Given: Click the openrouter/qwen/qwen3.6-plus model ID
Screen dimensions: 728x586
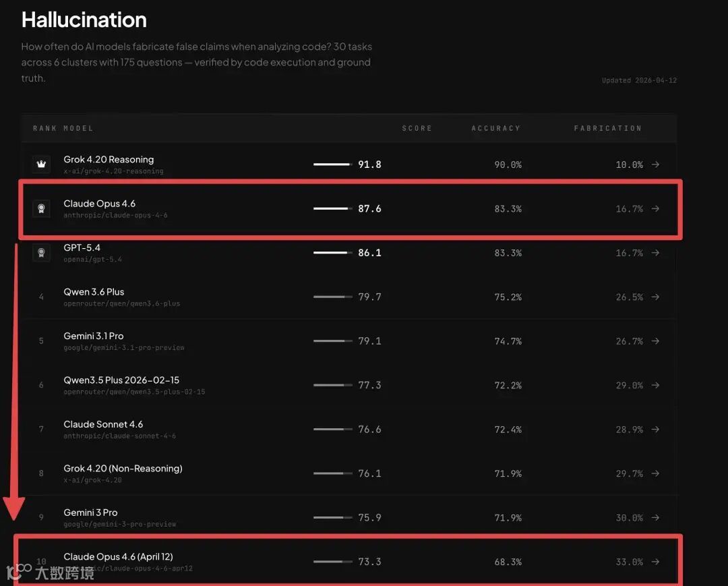Looking at the screenshot, I should pyautogui.click(x=121, y=303).
